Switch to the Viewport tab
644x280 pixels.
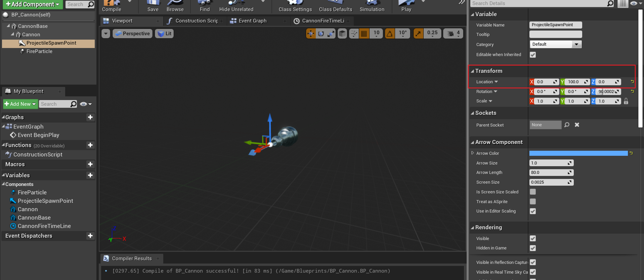[x=122, y=21]
